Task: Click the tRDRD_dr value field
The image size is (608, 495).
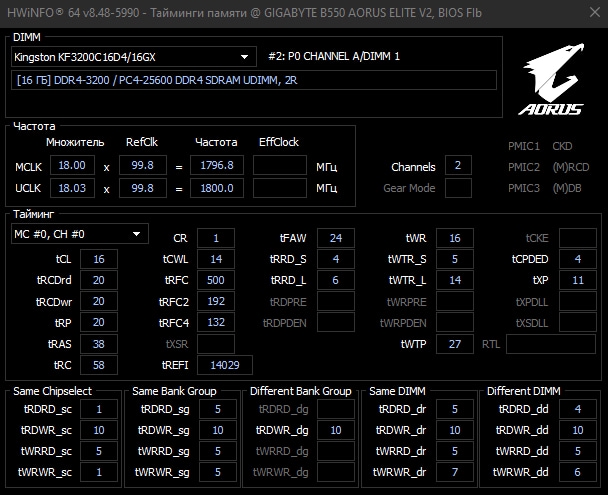Action: pos(455,409)
